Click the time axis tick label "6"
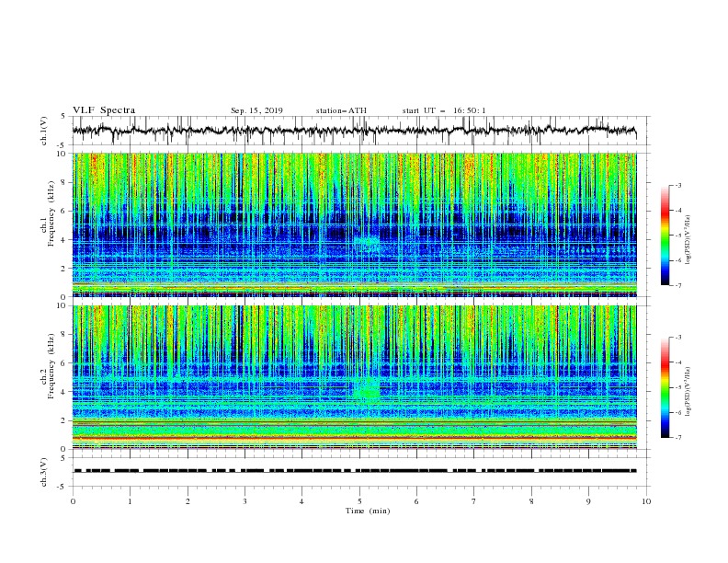 coord(417,501)
